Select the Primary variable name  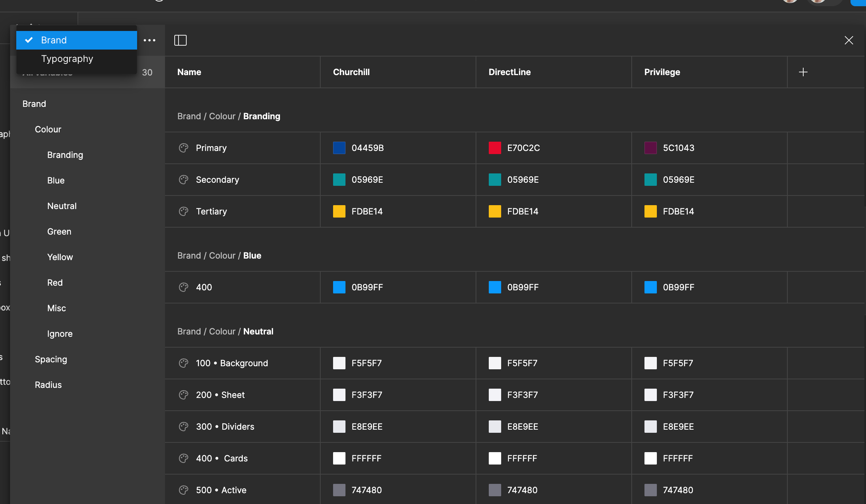[x=211, y=148]
